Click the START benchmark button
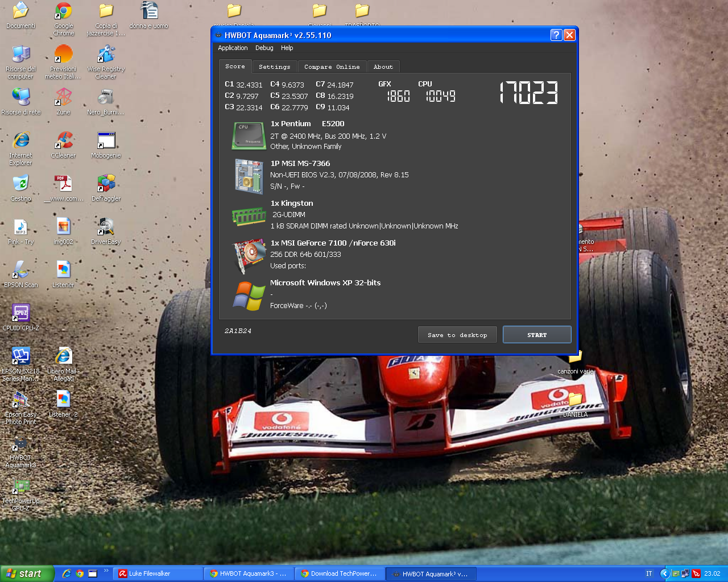 pyautogui.click(x=537, y=335)
